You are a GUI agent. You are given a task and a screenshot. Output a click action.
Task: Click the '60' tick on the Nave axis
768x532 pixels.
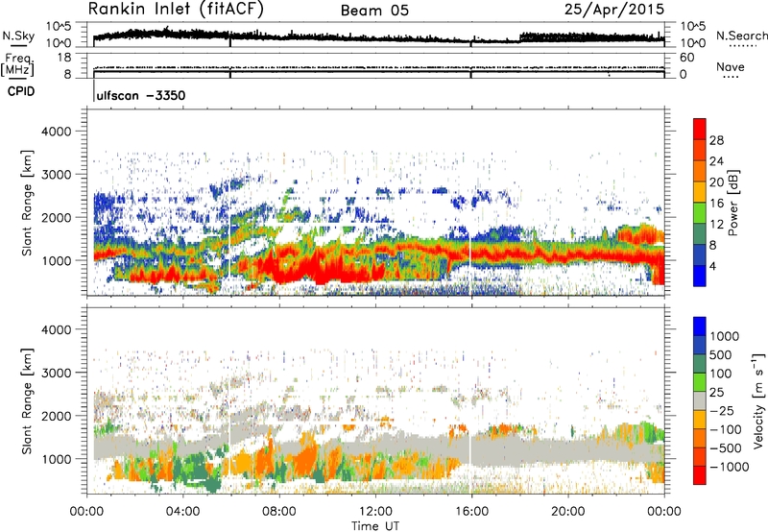[687, 58]
